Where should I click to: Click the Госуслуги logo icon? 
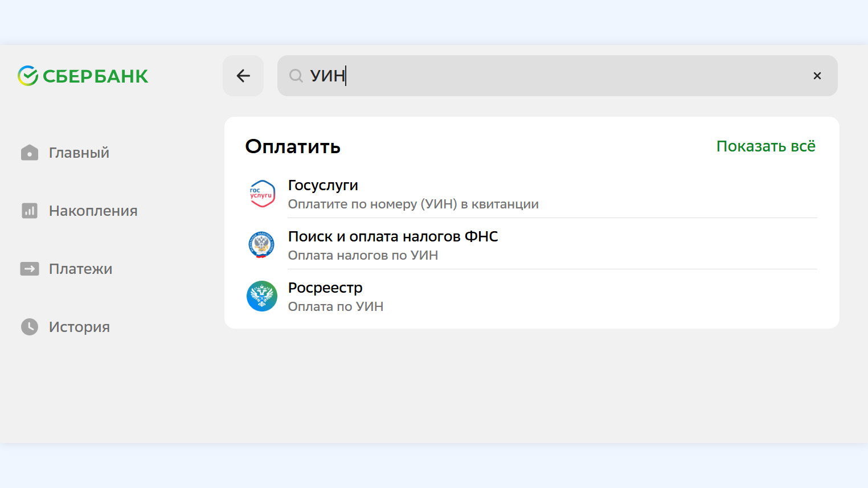click(262, 194)
